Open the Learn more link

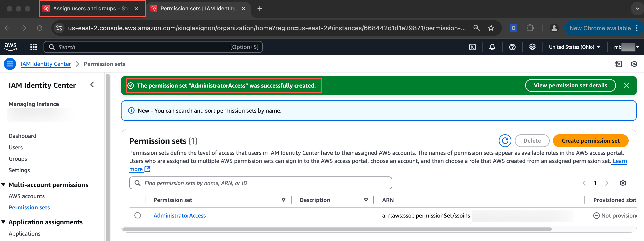[620, 161]
